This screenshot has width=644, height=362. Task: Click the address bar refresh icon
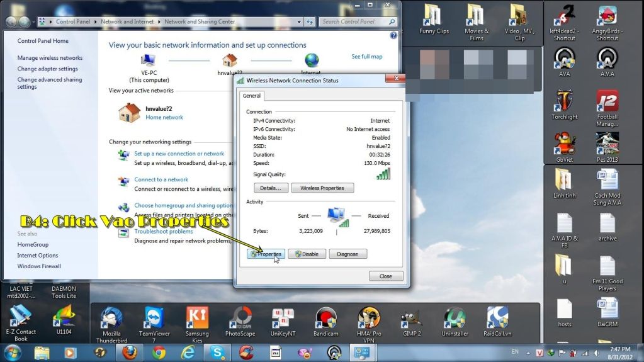310,22
